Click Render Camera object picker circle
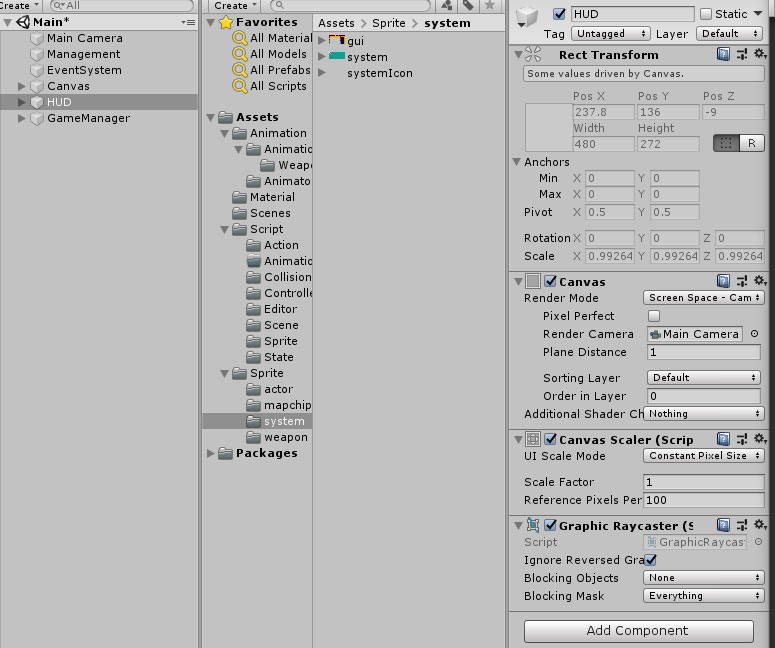This screenshot has height=648, width=775. click(754, 334)
